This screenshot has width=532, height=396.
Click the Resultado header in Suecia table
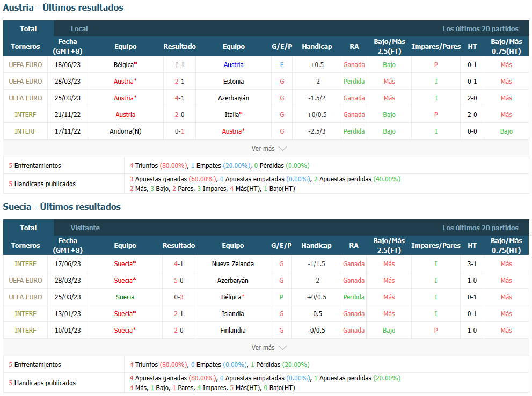coord(179,245)
